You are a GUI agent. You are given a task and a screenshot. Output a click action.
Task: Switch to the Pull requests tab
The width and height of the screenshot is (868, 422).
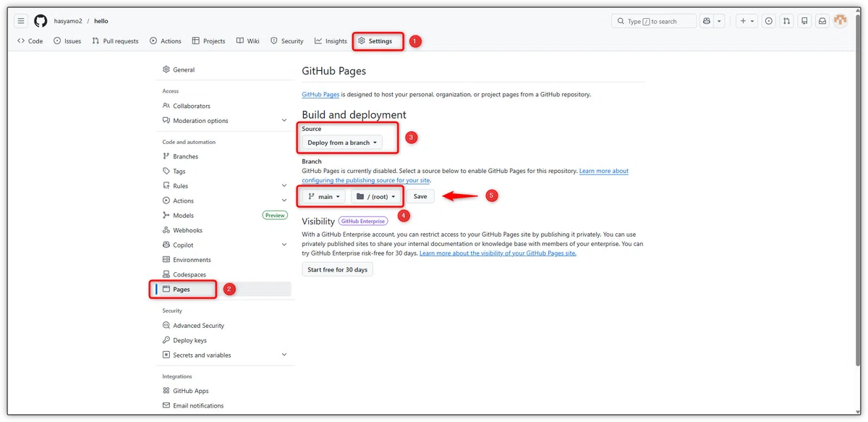tap(115, 41)
